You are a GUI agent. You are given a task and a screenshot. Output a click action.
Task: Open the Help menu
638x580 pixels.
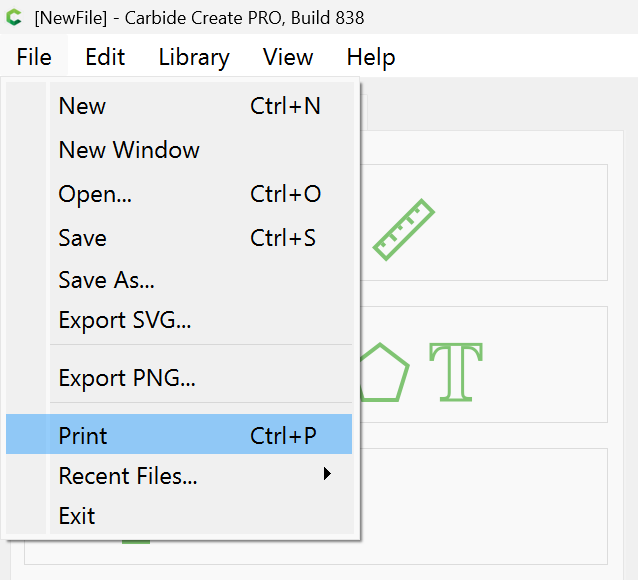[371, 57]
